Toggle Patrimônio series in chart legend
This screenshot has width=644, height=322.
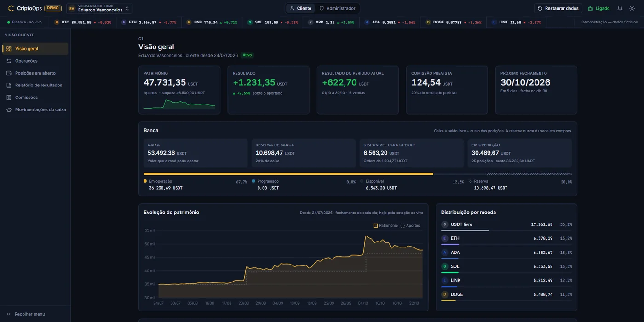385,226
